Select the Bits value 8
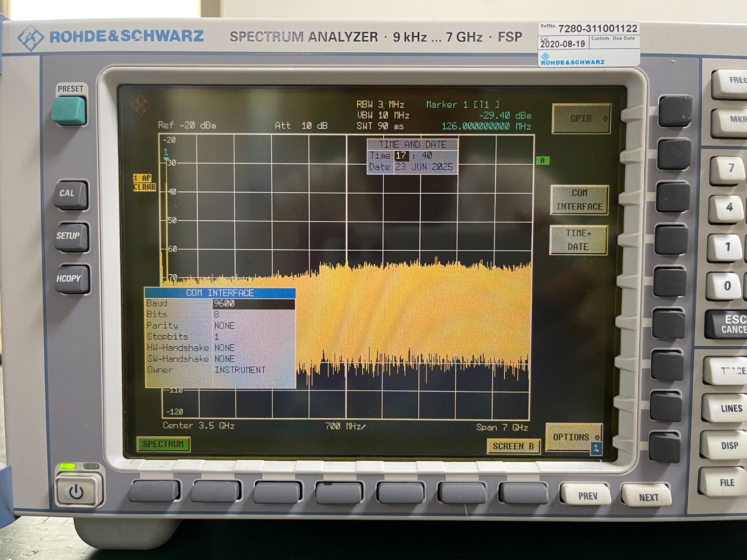This screenshot has height=560, width=747. tap(216, 315)
